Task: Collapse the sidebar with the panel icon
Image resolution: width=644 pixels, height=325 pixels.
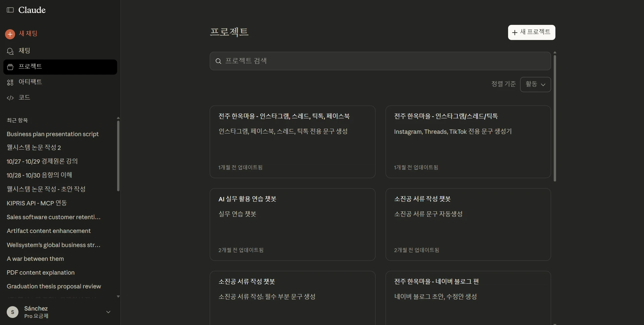Action: (x=10, y=10)
